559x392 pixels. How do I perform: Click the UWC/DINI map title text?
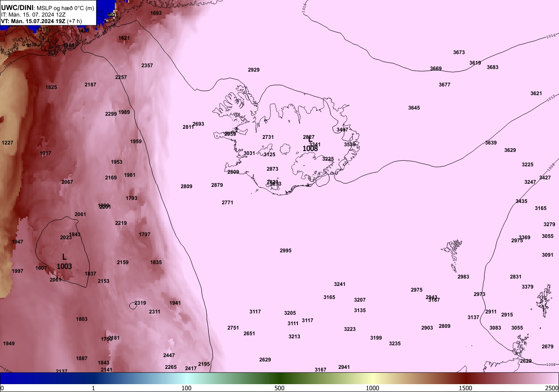click(17, 7)
